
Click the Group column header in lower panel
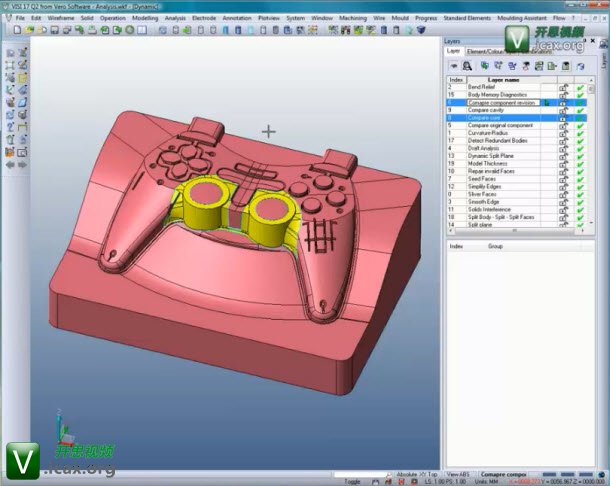[x=495, y=246]
